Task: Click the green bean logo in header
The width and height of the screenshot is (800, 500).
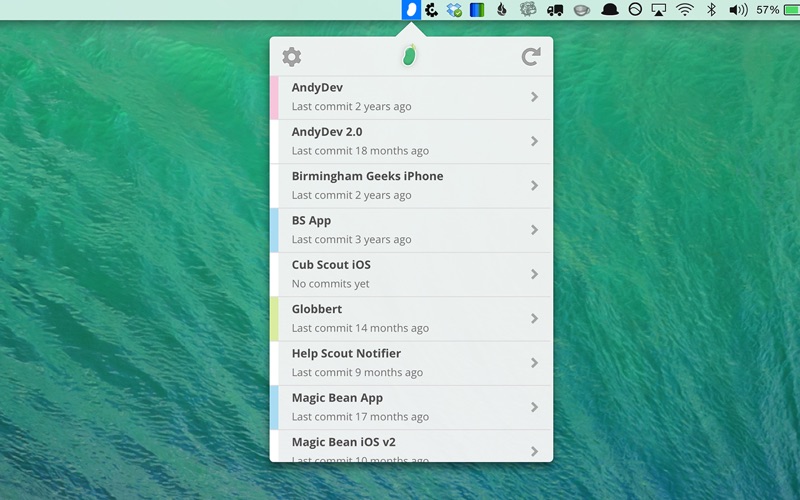Action: [409, 56]
